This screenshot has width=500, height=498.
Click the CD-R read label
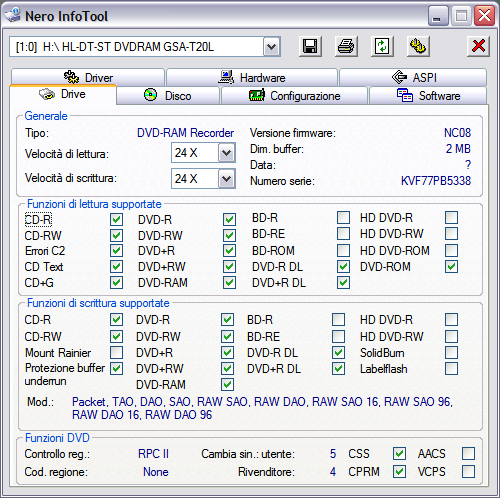(x=38, y=220)
